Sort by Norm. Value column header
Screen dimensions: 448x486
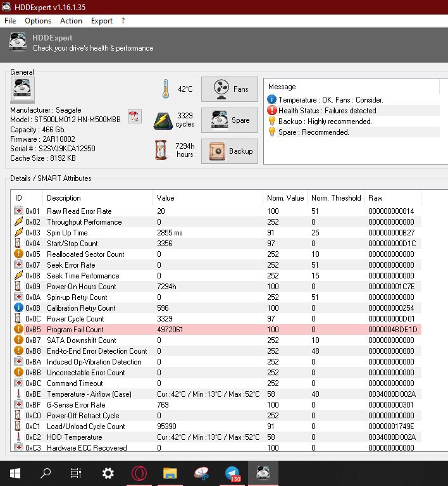point(285,197)
